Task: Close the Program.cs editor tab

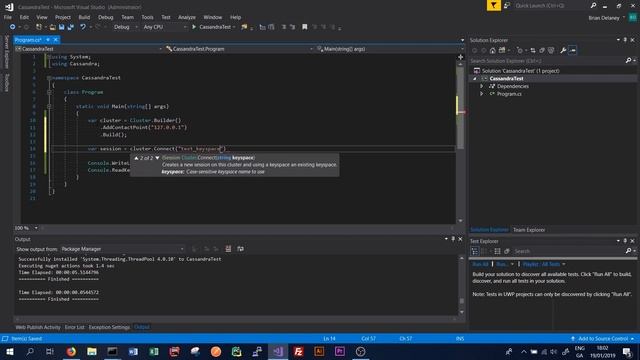Action: (x=56, y=40)
